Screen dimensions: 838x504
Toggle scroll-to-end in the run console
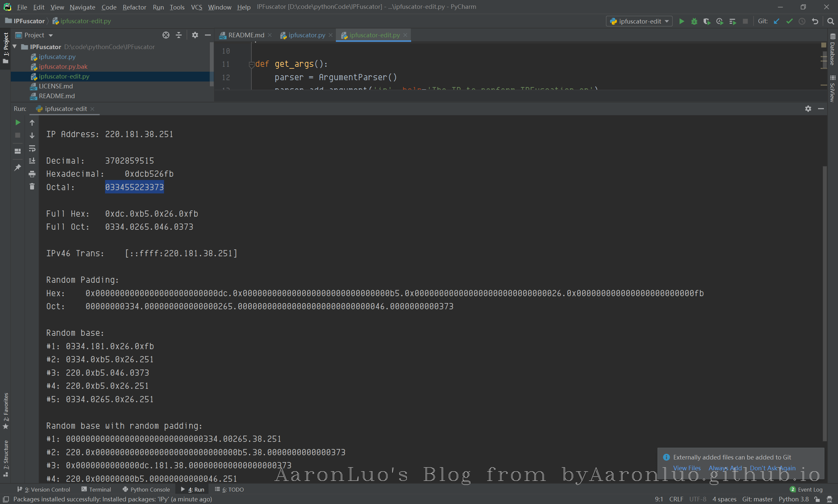(32, 161)
